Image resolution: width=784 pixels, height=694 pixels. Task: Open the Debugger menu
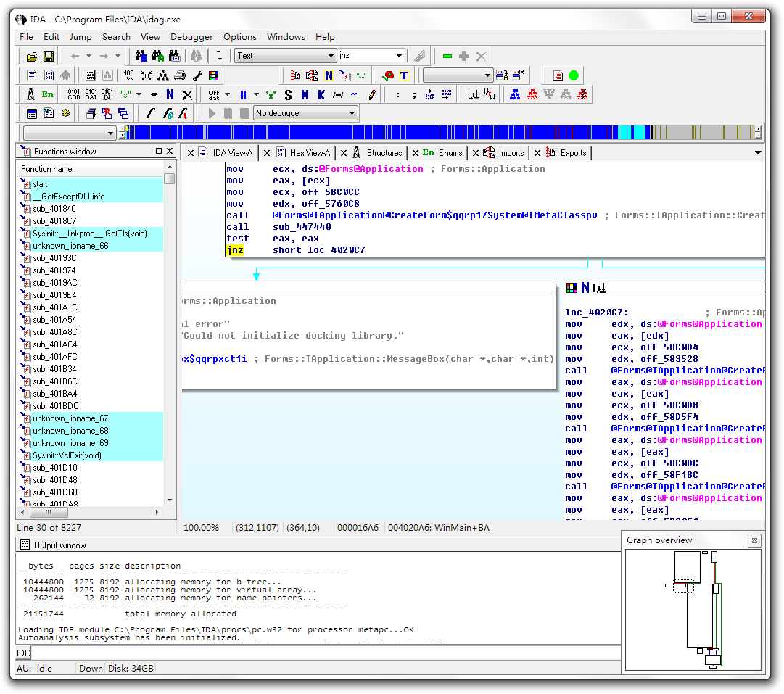[191, 37]
